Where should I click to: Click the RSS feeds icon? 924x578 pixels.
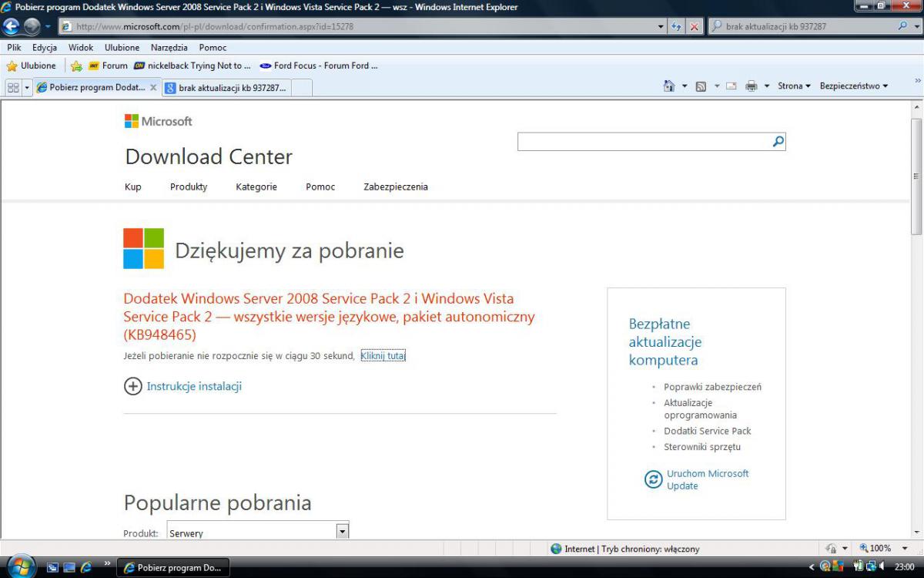(x=701, y=86)
